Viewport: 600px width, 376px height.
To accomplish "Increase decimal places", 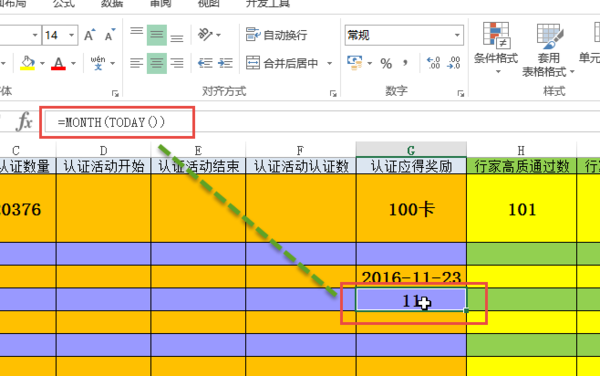I will 434,63.
